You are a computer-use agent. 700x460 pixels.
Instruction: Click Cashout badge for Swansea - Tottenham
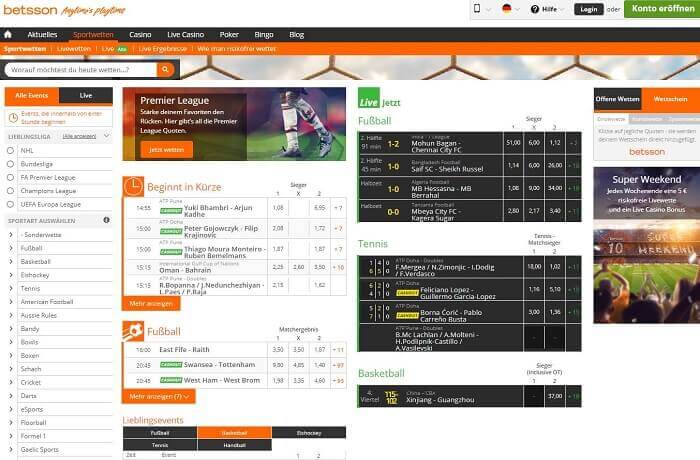coord(171,365)
